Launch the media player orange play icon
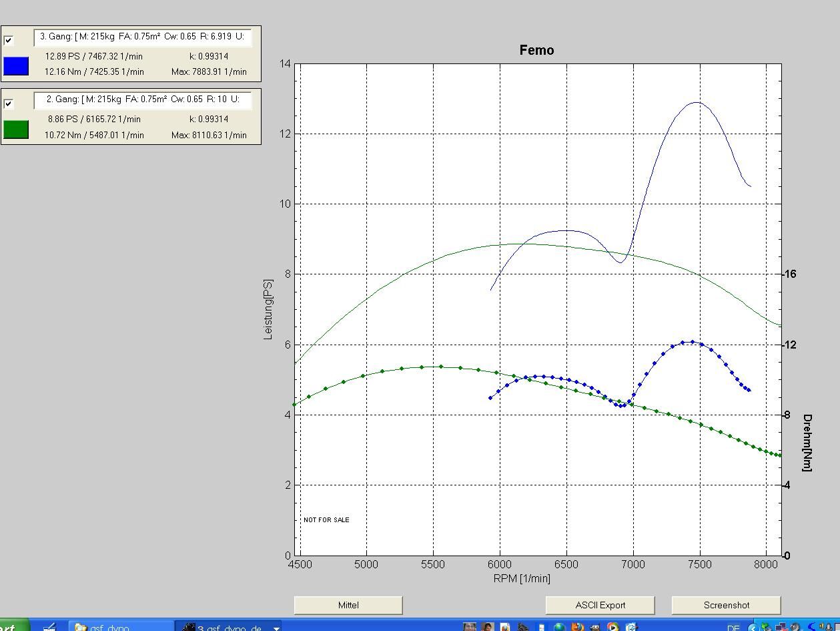This screenshot has width=840, height=631. [612, 627]
